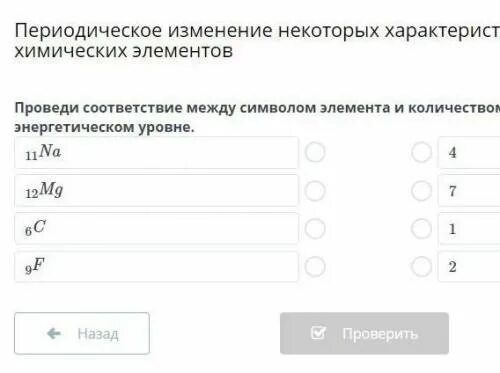The height and width of the screenshot is (373, 500).
Task: Select the radio button for answer 1
Action: pyautogui.click(x=421, y=229)
